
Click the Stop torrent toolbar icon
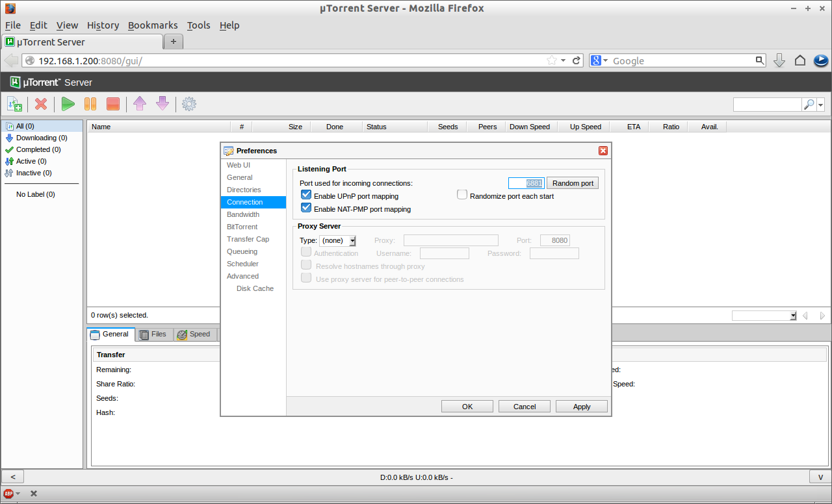pos(112,104)
